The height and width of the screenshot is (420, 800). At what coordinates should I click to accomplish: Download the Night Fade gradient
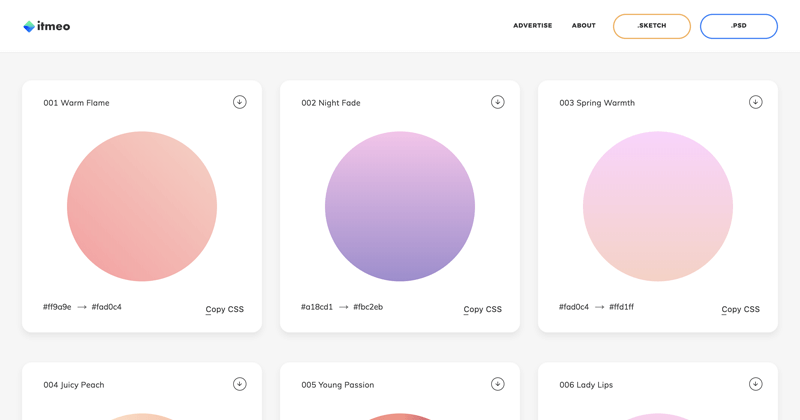pos(497,102)
